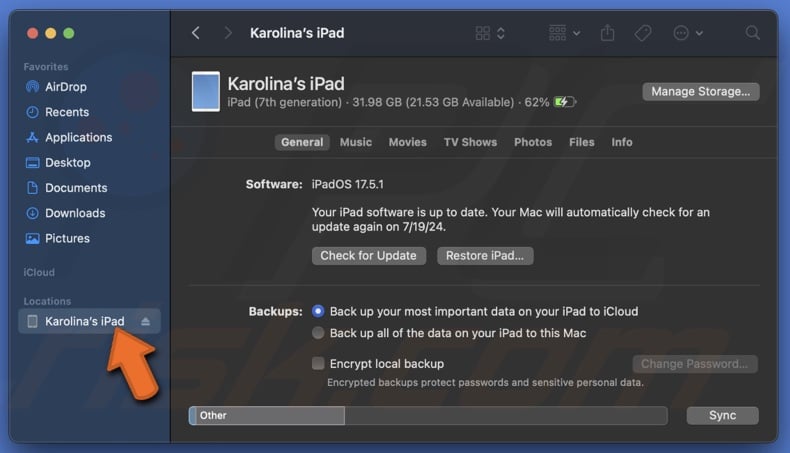790x453 pixels.
Task: Expand the group-by dropdown chevron
Action: (576, 33)
